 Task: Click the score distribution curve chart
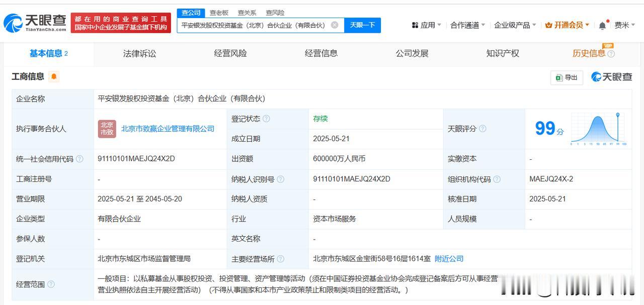(x=598, y=129)
